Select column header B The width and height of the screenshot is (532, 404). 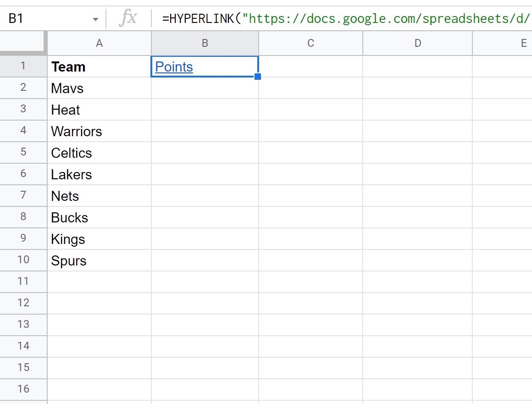[205, 43]
